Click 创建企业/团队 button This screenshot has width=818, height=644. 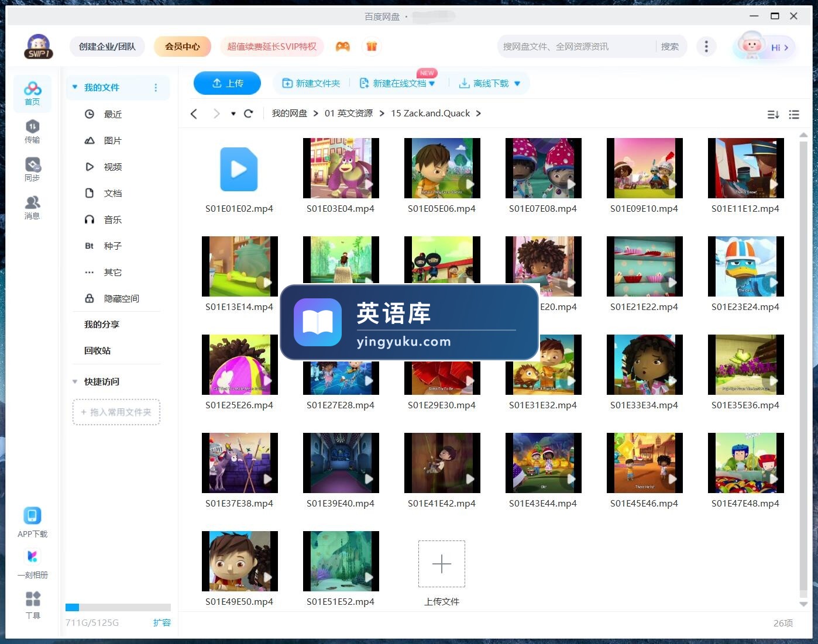pyautogui.click(x=107, y=46)
